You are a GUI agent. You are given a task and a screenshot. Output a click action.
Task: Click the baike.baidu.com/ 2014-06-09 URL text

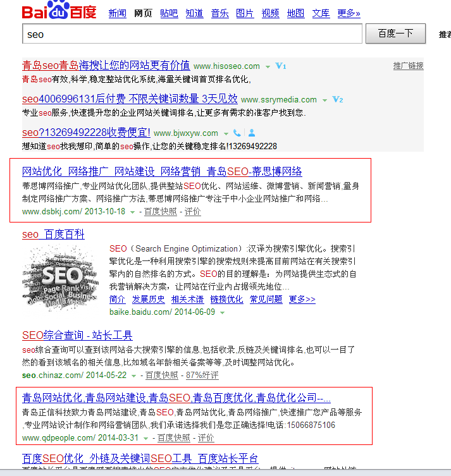[x=162, y=312]
